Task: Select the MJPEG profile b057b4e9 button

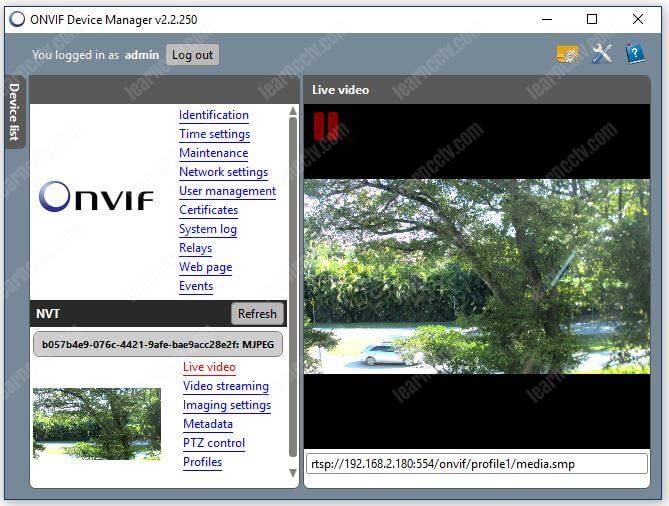Action: (158, 344)
